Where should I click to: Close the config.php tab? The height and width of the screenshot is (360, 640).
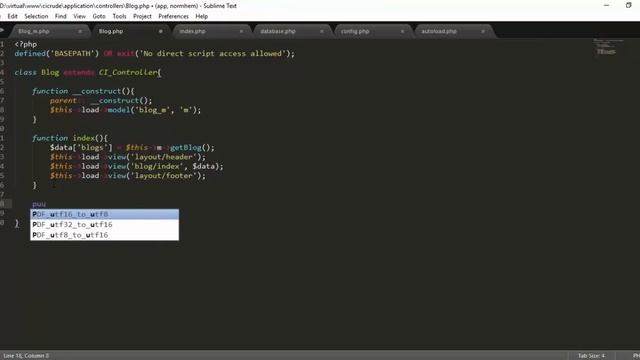pos(402,31)
